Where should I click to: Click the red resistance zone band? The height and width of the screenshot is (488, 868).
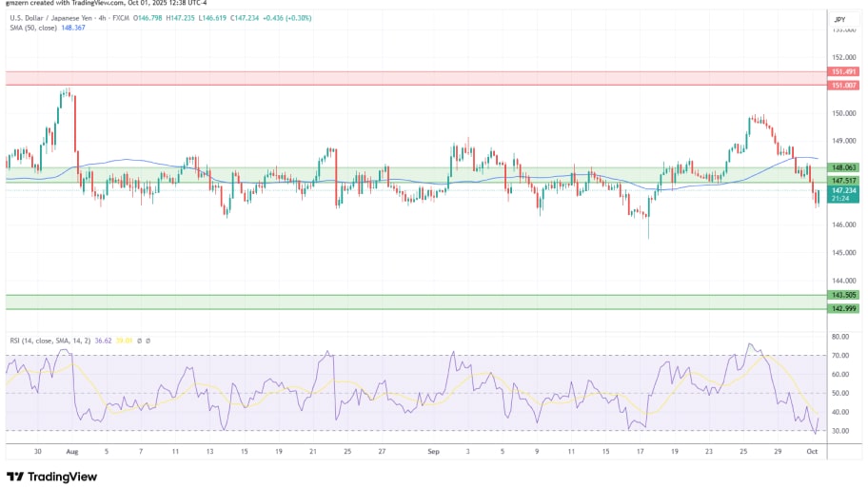coord(409,78)
